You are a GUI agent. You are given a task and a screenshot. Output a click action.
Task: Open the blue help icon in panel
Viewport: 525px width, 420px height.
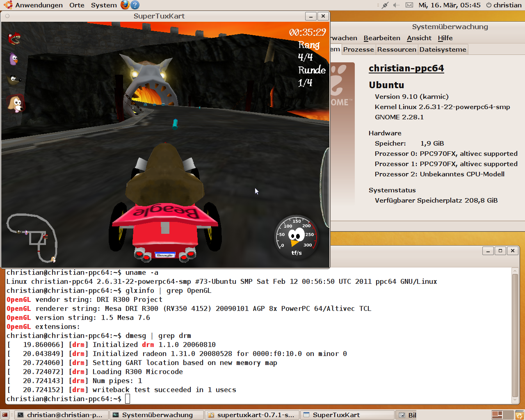135,5
